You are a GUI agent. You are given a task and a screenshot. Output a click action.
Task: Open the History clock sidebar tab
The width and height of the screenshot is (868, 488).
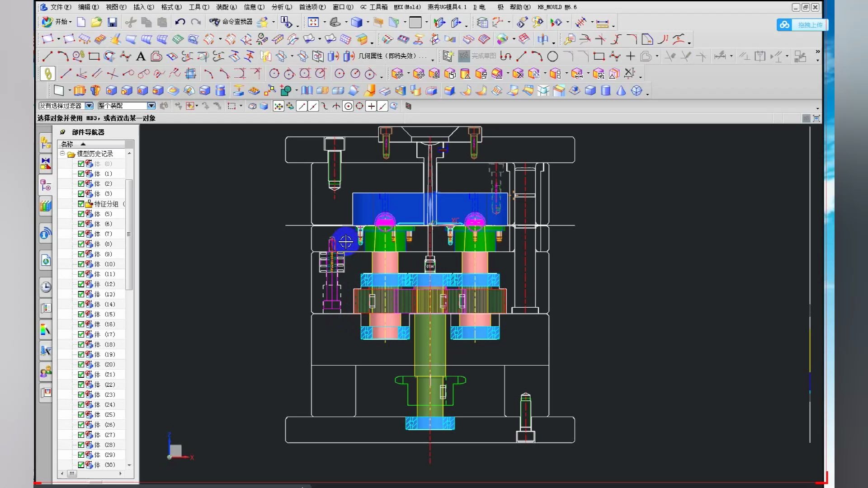point(46,287)
